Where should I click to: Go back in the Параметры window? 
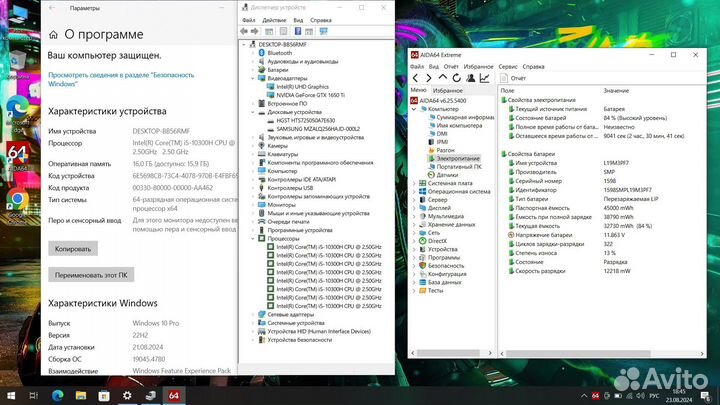click(52, 8)
